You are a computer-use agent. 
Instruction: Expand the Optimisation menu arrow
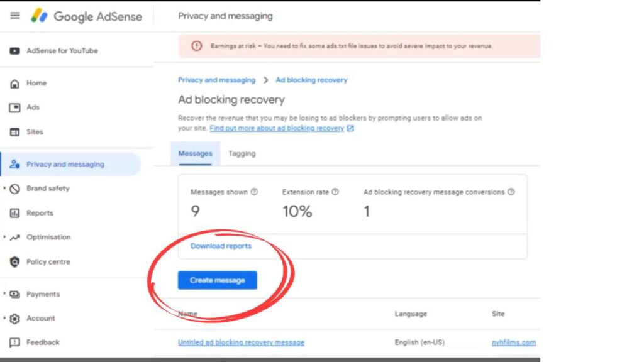pos(4,237)
